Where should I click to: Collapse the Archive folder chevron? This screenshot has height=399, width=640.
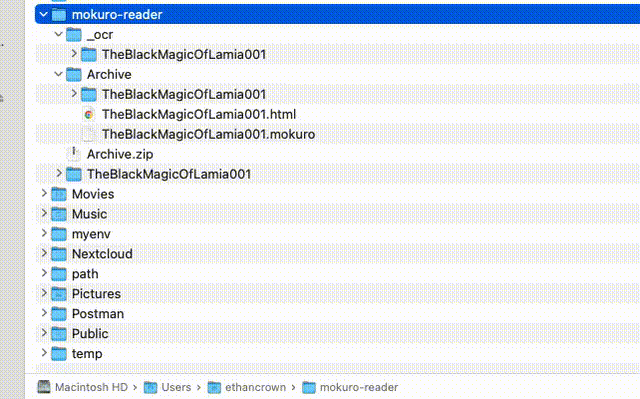(58, 74)
